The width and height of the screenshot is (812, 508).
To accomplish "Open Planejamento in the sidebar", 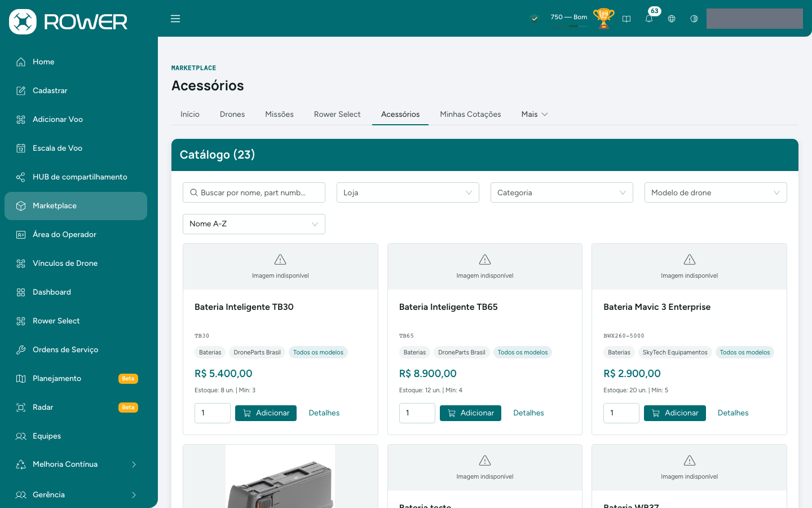I will (x=76, y=379).
